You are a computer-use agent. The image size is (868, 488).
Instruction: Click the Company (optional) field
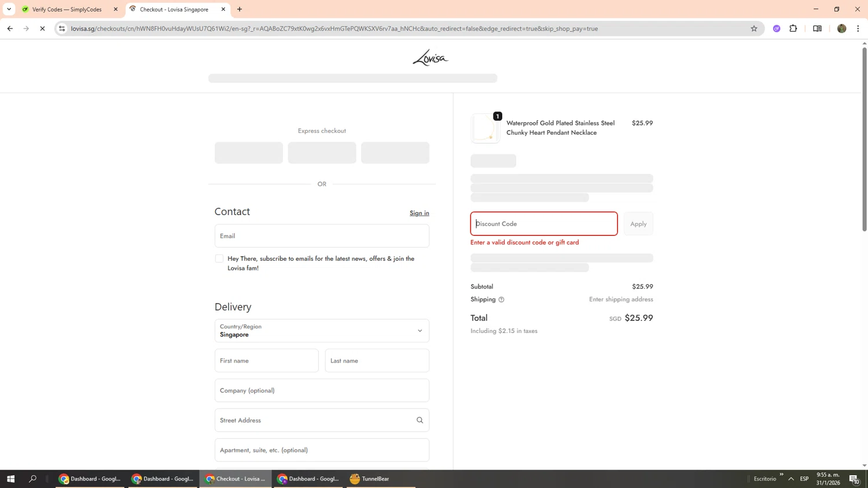[322, 390]
